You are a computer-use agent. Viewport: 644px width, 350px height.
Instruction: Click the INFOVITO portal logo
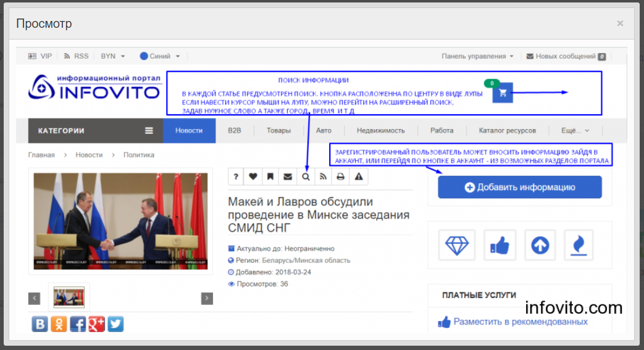pos(94,87)
